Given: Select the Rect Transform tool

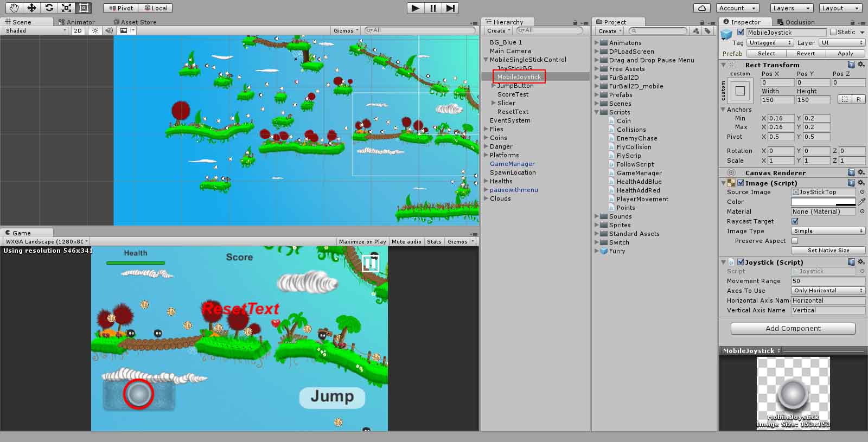Looking at the screenshot, I should pyautogui.click(x=84, y=8).
